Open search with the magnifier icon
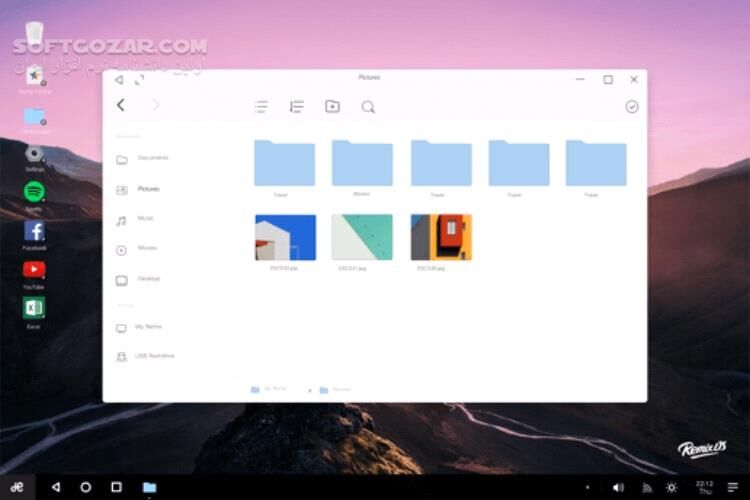Screen dimensions: 750x500 click(368, 107)
